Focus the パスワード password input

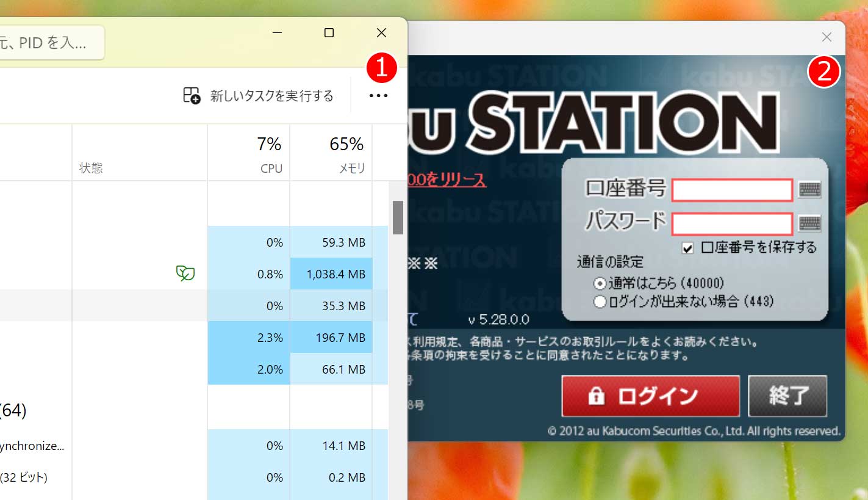click(x=732, y=224)
